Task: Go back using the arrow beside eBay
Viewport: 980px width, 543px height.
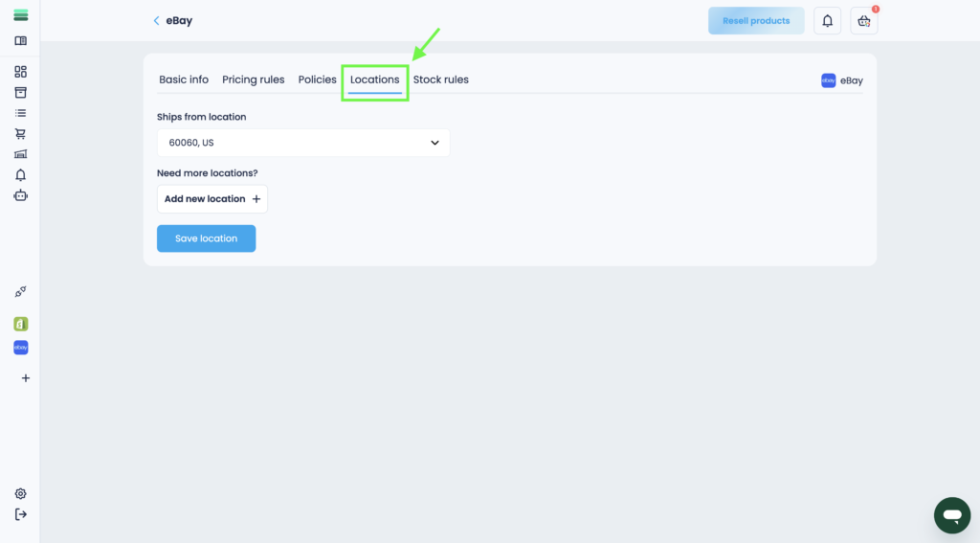Action: (156, 21)
